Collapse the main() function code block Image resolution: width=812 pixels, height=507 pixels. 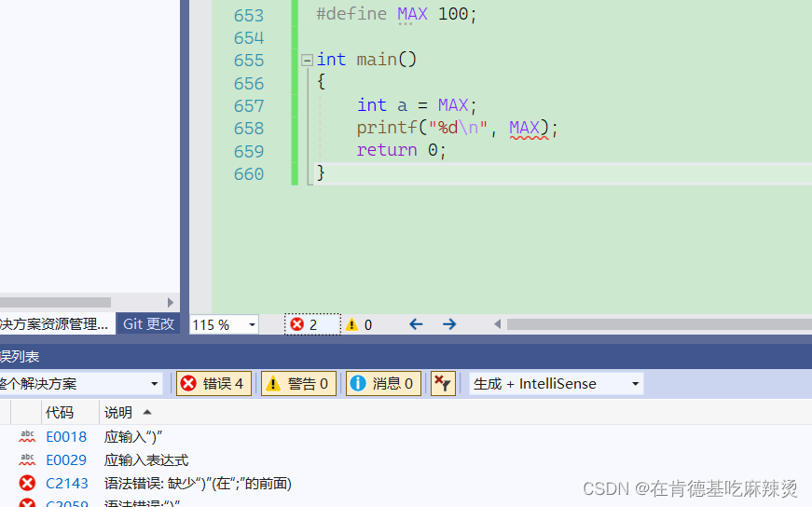point(307,60)
